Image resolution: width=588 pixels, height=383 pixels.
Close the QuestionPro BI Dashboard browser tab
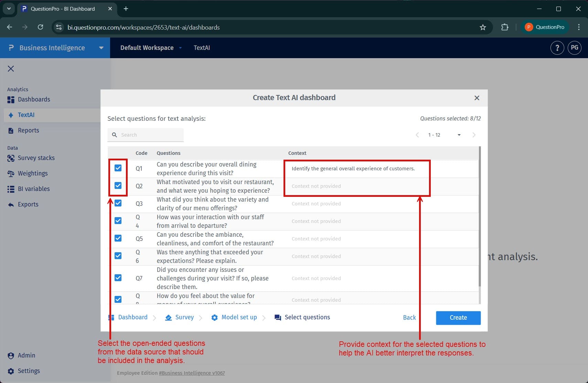click(x=110, y=9)
